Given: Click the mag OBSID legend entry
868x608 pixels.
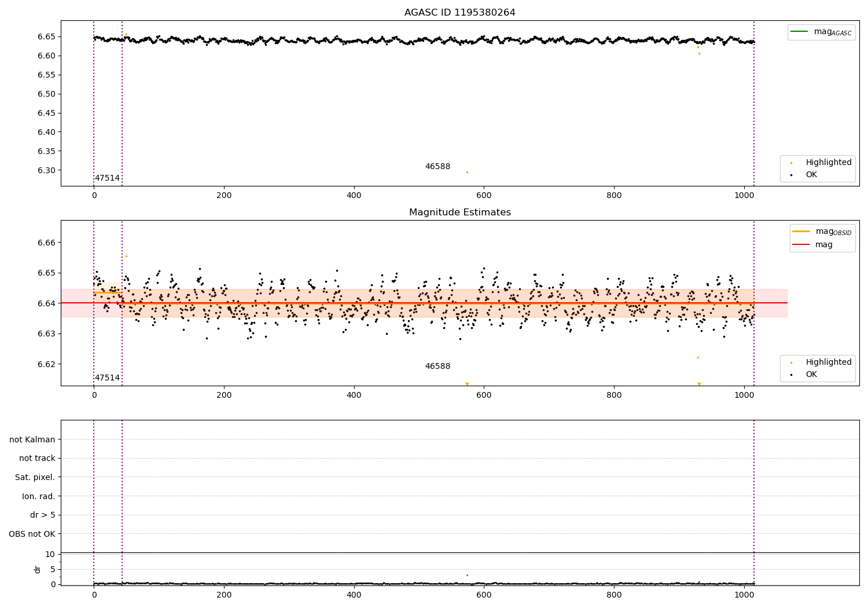Looking at the screenshot, I should [833, 232].
